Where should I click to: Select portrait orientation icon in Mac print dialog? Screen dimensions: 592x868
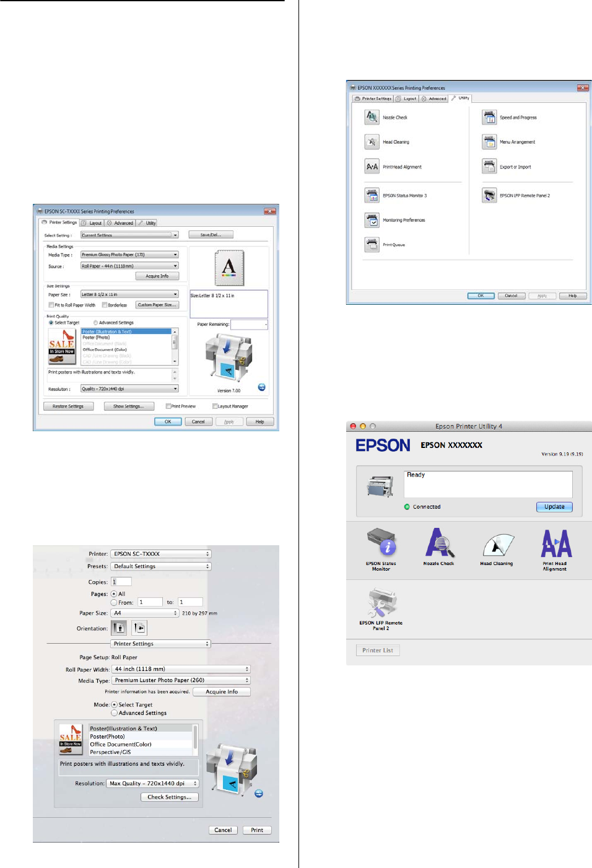[x=119, y=628]
